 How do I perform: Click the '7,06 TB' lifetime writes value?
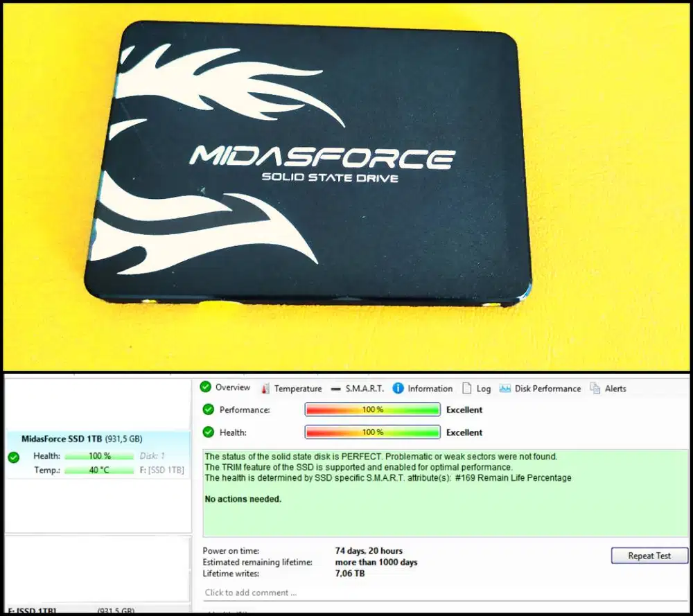coord(350,574)
